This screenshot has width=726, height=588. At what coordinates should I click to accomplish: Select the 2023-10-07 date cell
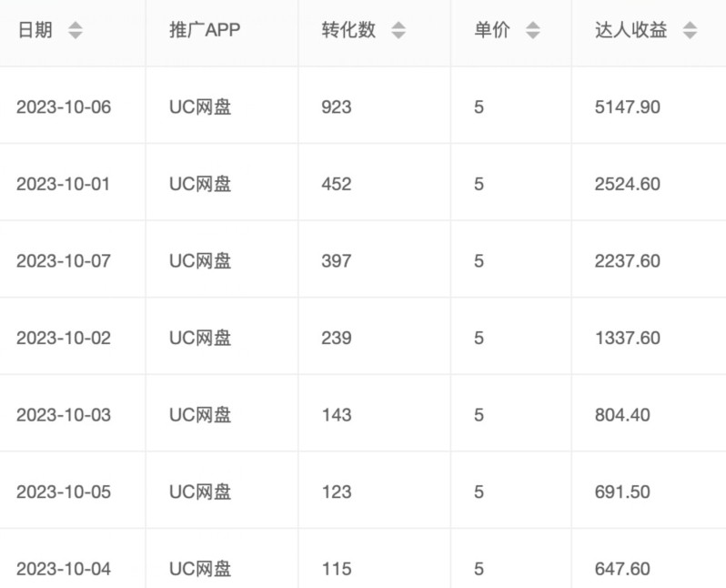(x=64, y=261)
